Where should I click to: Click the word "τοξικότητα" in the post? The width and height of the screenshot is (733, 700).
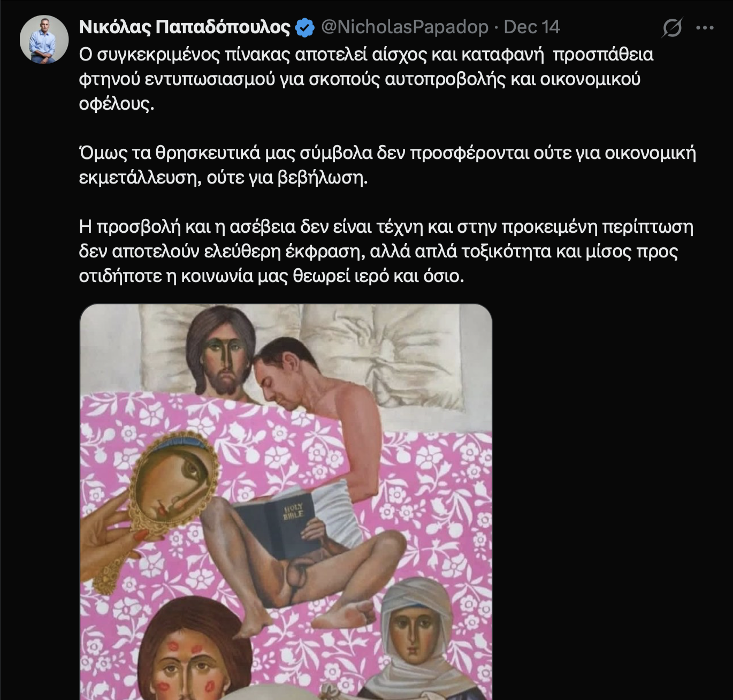tap(506, 251)
